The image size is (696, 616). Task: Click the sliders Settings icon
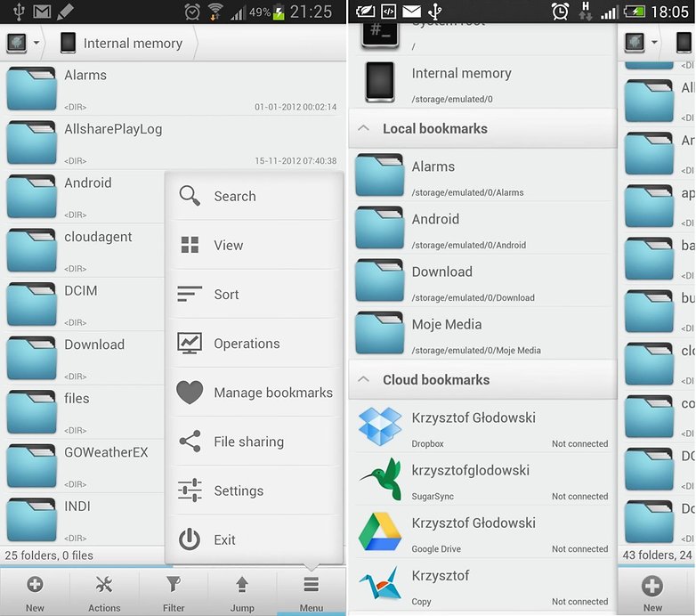[190, 490]
